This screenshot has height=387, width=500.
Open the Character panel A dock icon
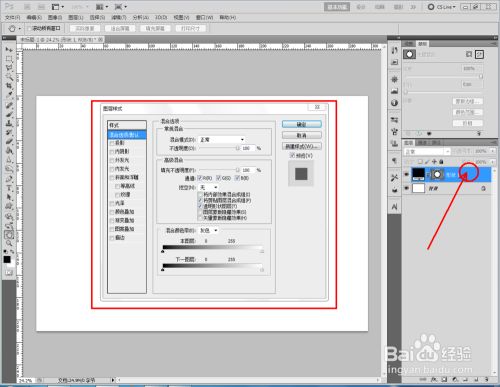tap(395, 207)
